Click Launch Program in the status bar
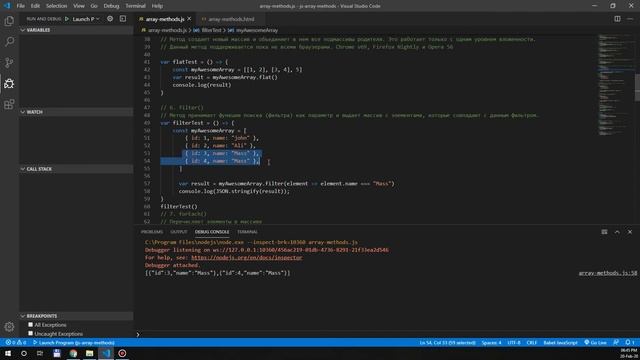640x360 pixels. [74, 342]
